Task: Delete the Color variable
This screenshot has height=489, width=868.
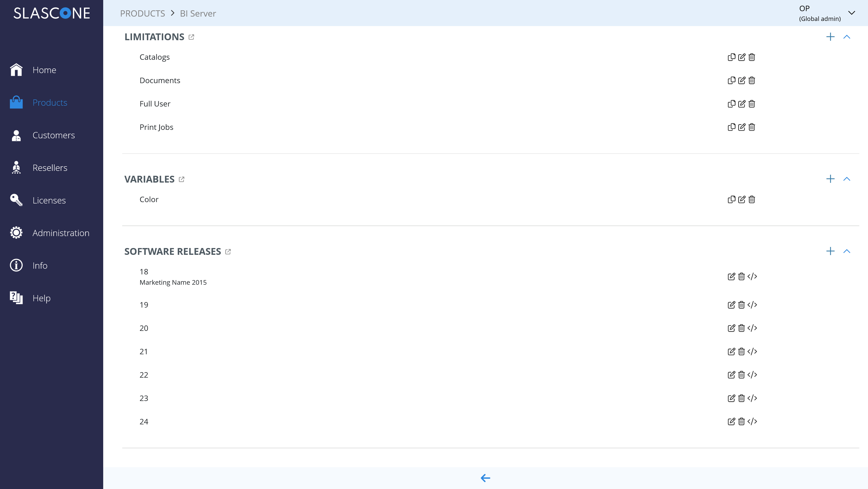Action: point(751,199)
